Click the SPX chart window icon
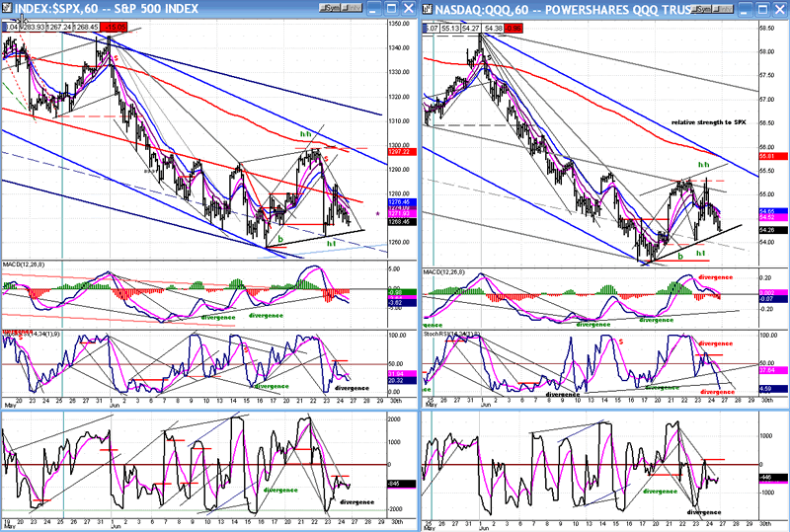 tap(6, 8)
